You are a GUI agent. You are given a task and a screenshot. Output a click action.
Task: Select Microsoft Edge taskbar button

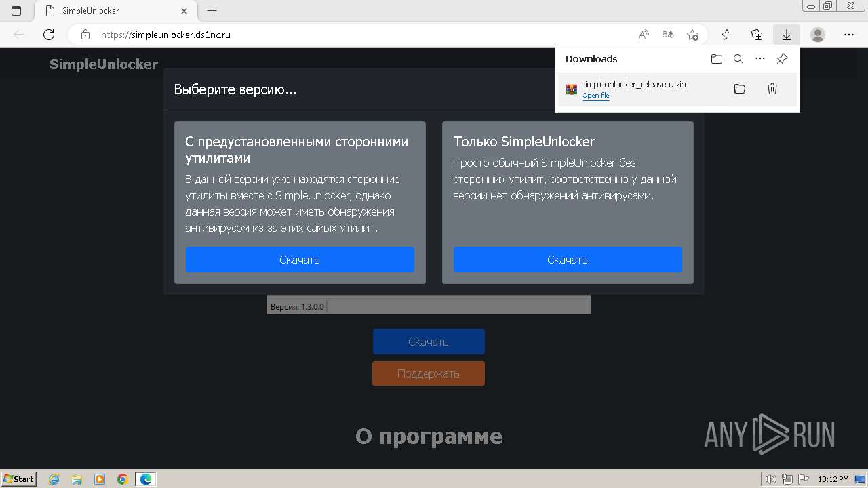point(146,479)
